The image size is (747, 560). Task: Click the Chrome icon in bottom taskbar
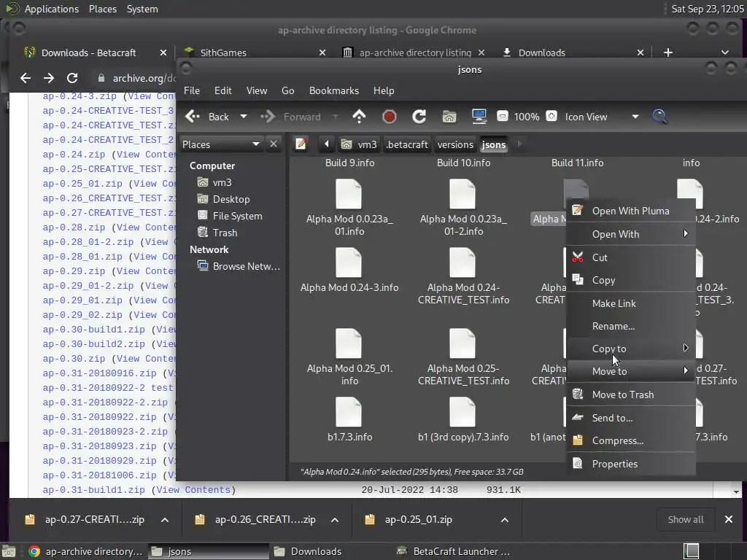point(34,551)
